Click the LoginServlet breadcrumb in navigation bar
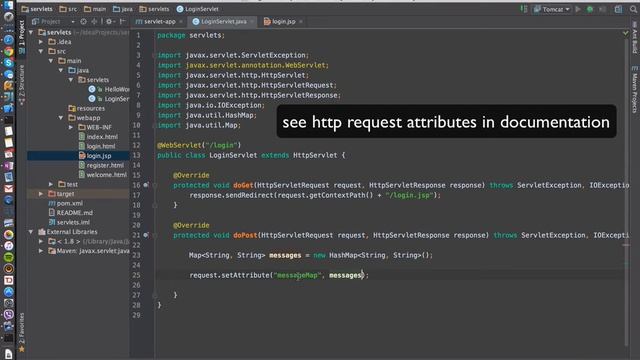 [198, 9]
